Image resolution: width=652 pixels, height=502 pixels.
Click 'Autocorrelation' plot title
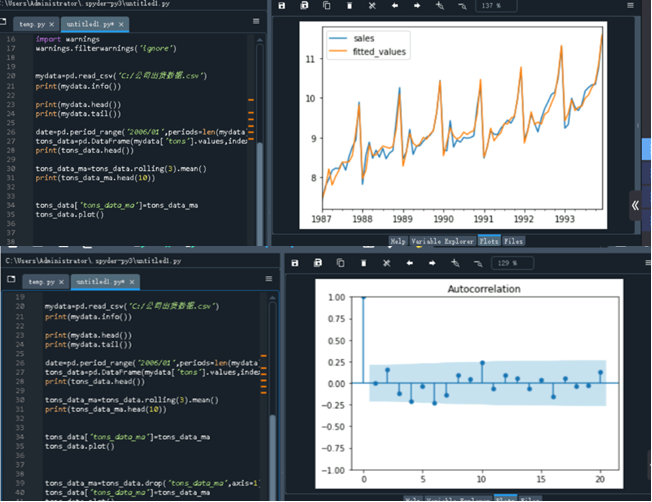tap(484, 289)
